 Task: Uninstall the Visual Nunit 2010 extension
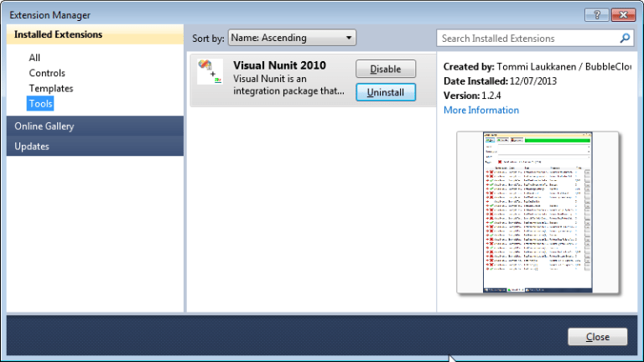(x=386, y=92)
